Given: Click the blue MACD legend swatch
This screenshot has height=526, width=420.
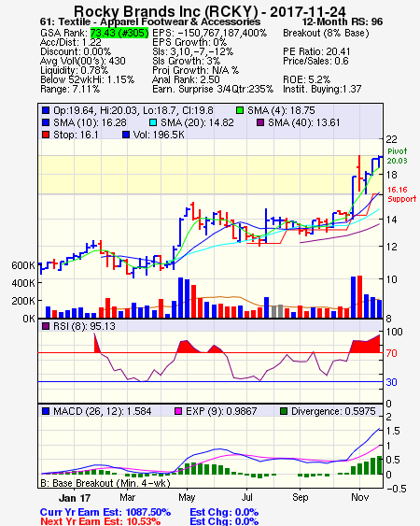Looking at the screenshot, I should [46, 411].
